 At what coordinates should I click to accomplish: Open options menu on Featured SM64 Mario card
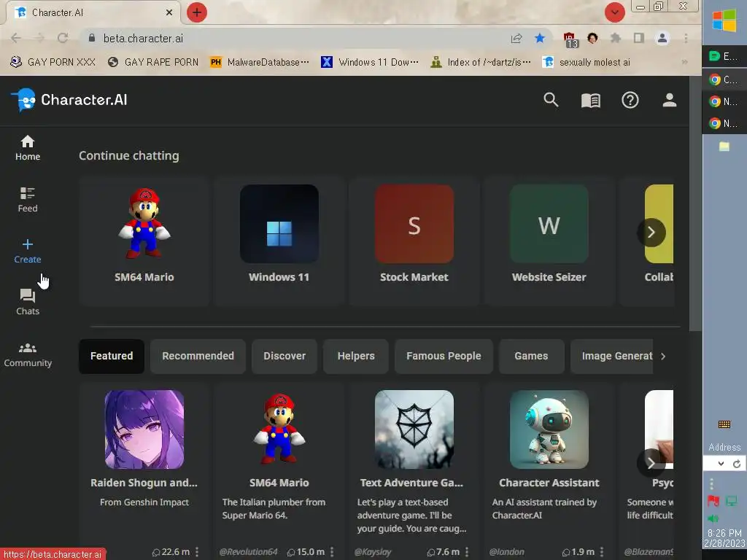click(x=332, y=552)
